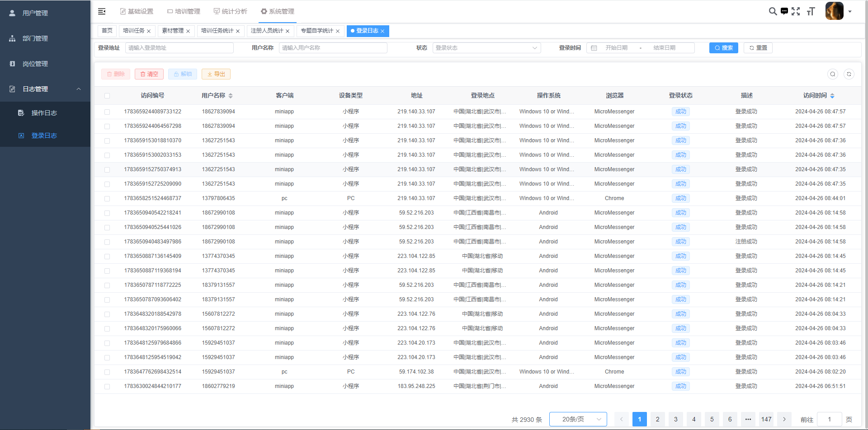Close the 专题自学统计 tab
Image resolution: width=868 pixels, height=430 pixels.
[337, 31]
